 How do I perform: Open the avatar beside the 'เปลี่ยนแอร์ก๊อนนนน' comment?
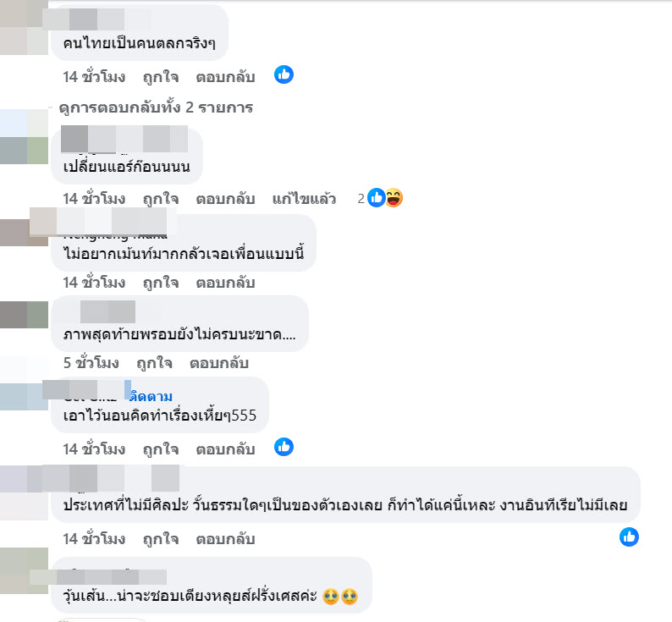coord(24,137)
